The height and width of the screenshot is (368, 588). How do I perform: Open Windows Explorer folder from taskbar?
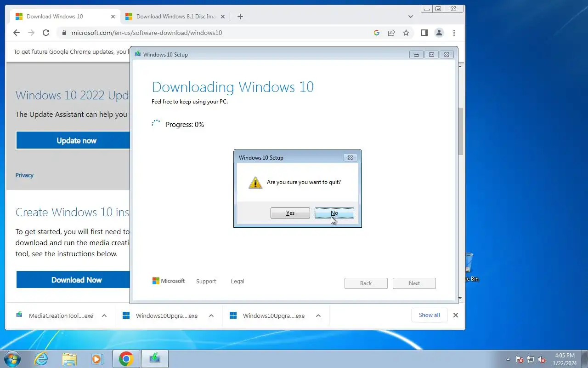tap(69, 359)
